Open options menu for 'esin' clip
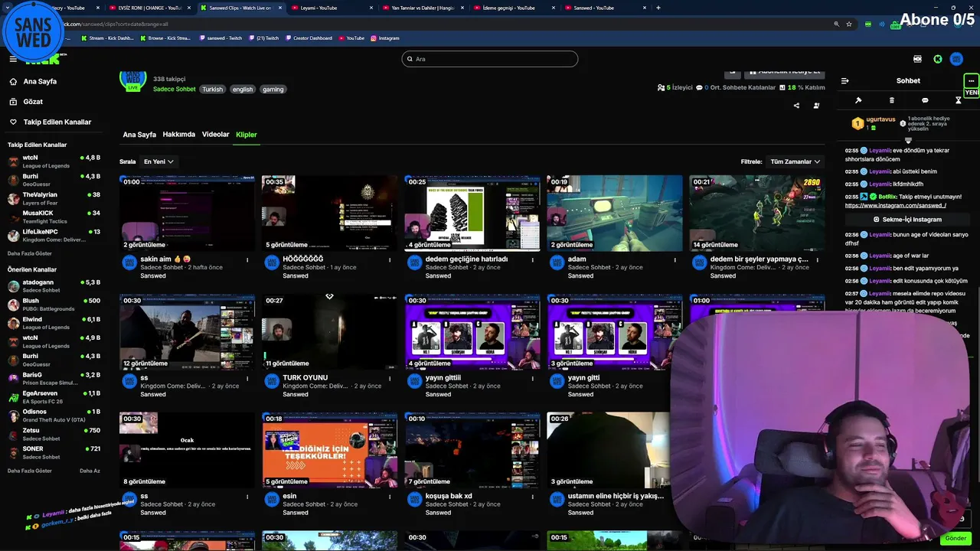This screenshot has height=551, width=980. click(x=390, y=497)
